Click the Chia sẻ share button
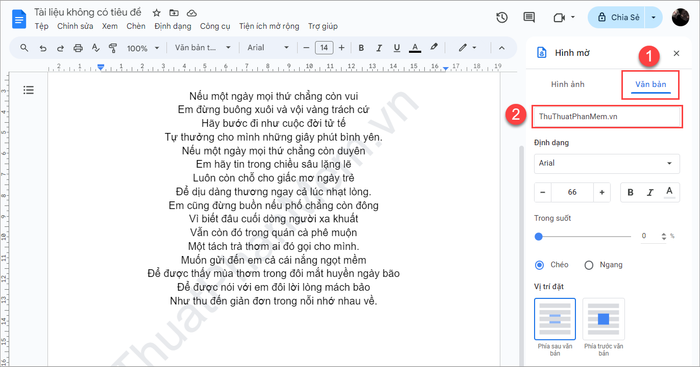 (x=618, y=17)
